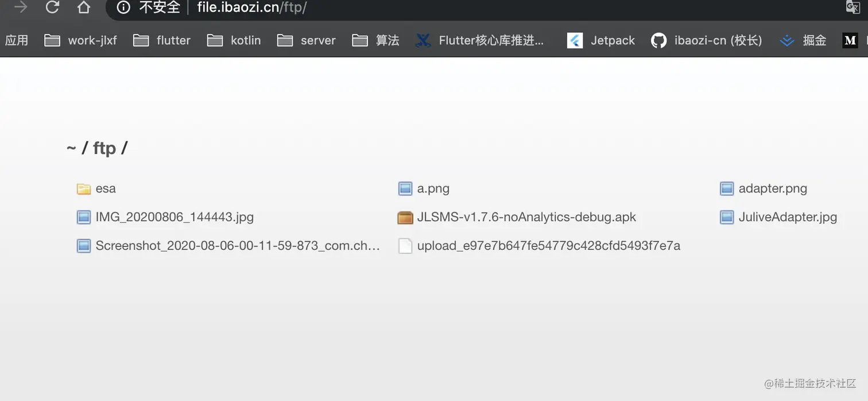This screenshot has height=401, width=868.
Task: Open the a.png file link
Action: pos(433,188)
